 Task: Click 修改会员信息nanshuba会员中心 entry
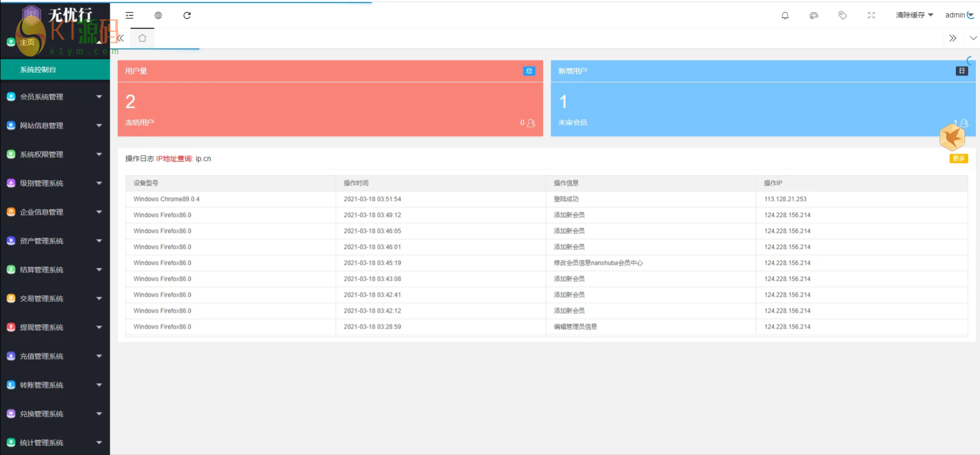coord(598,263)
